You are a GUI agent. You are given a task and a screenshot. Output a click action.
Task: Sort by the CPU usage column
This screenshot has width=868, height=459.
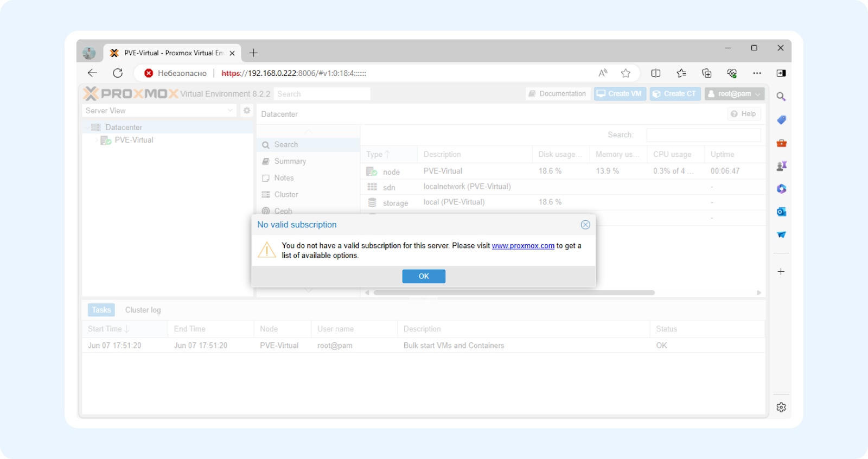[x=676, y=155]
